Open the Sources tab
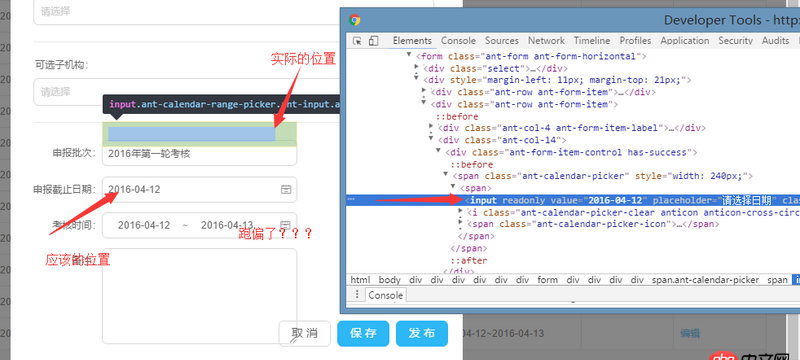Image resolution: width=800 pixels, height=360 pixels. pyautogui.click(x=502, y=41)
